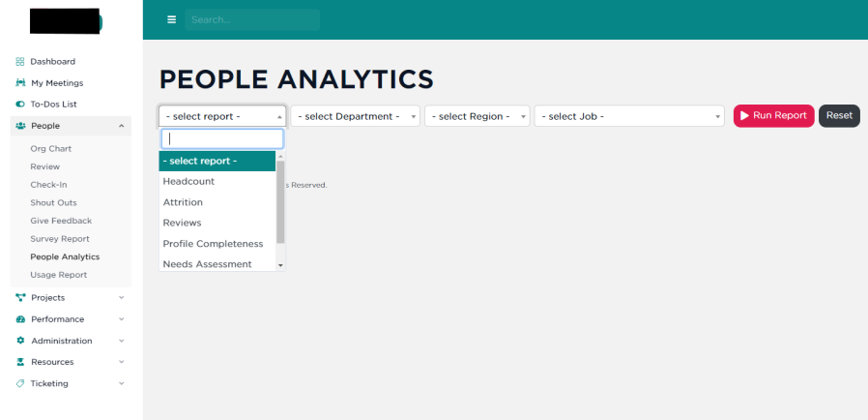Viewport: 868px width, 420px height.
Task: Open Usage Report page
Action: tap(59, 275)
